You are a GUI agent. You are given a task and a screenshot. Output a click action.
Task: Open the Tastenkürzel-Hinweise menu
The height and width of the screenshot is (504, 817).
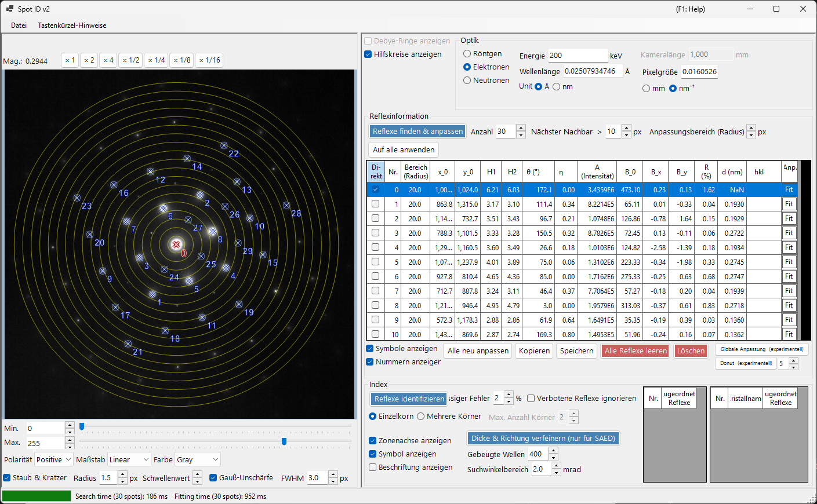point(72,25)
